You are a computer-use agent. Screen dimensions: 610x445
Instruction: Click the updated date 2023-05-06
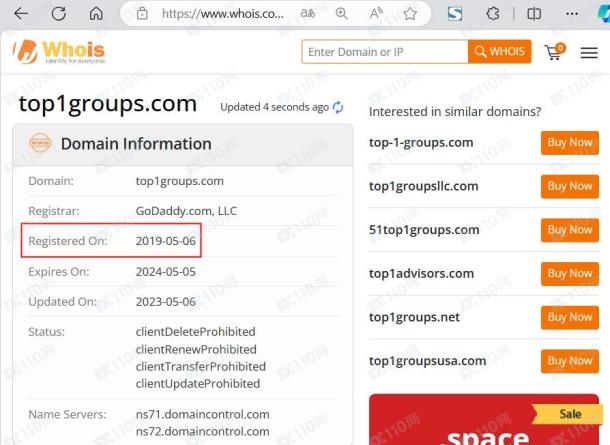[x=166, y=302]
